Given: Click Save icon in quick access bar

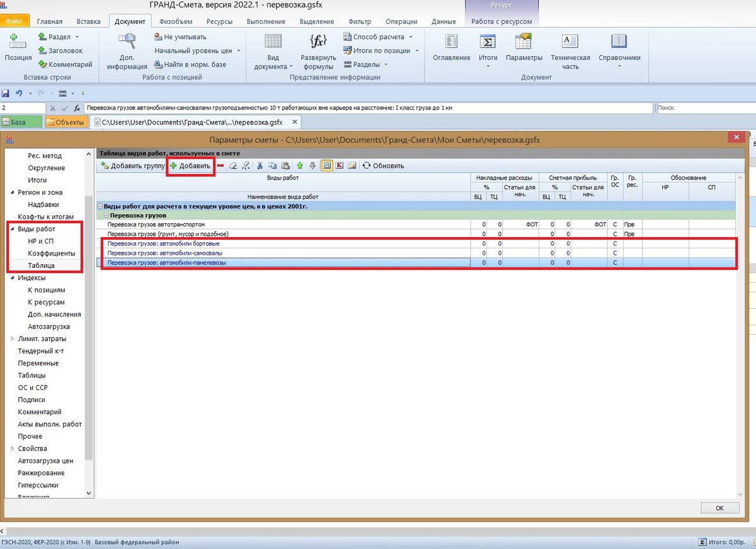Looking at the screenshot, I should pos(6,93).
